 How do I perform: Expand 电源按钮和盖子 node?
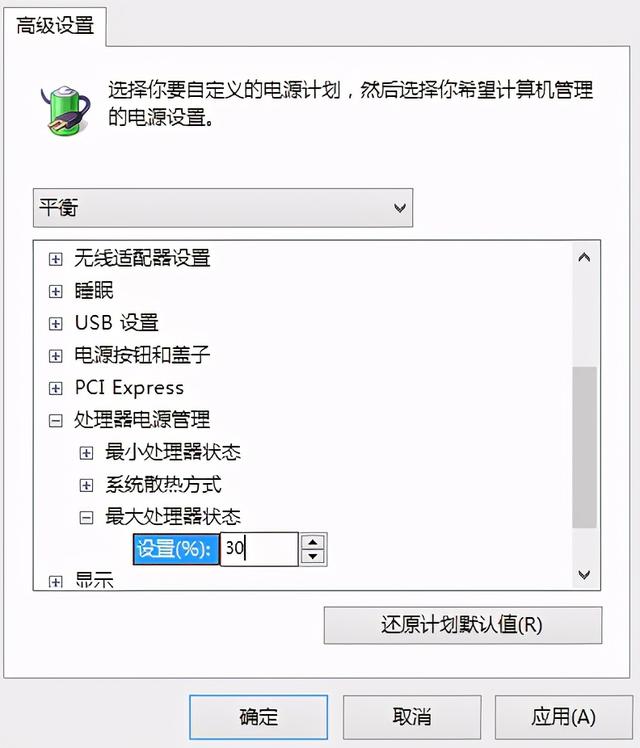tap(56, 356)
